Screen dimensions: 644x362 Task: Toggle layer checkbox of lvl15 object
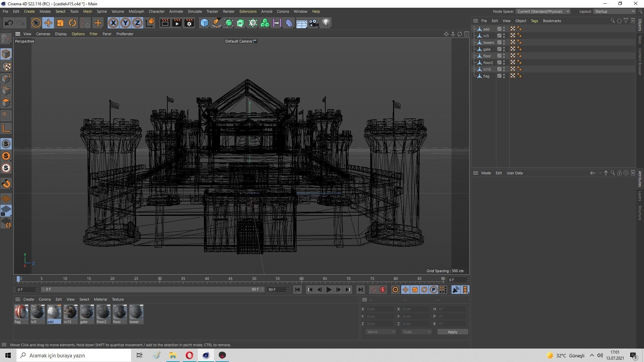click(499, 69)
